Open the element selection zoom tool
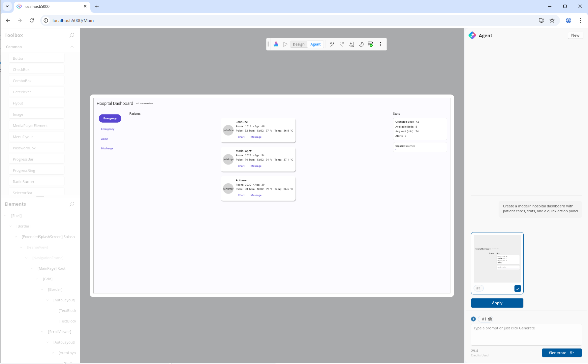Screen dimensions: 588x364 [352, 44]
